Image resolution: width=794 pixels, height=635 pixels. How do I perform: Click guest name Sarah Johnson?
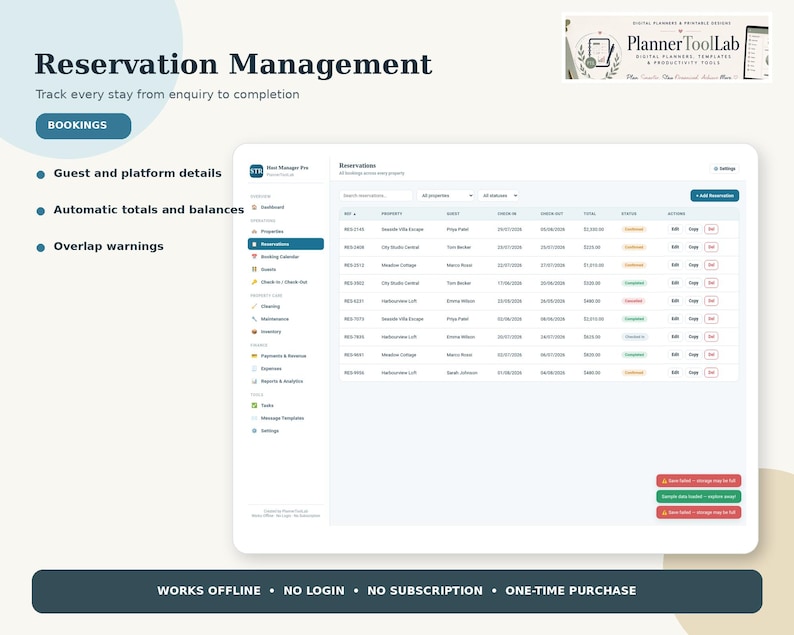click(462, 373)
